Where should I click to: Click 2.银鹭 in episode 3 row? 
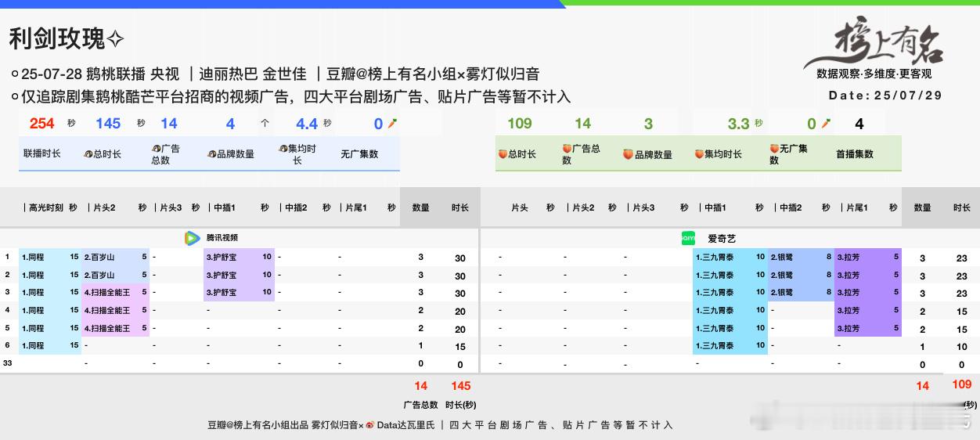(x=782, y=293)
